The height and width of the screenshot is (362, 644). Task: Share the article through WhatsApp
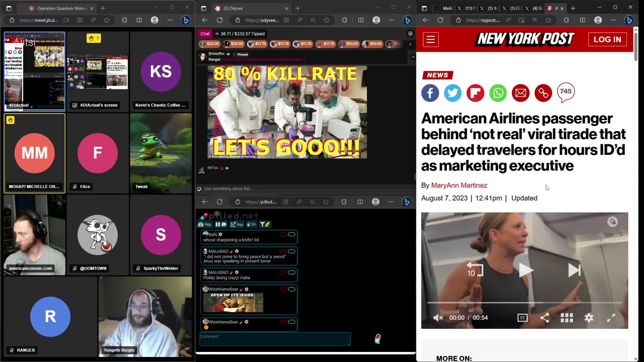498,93
